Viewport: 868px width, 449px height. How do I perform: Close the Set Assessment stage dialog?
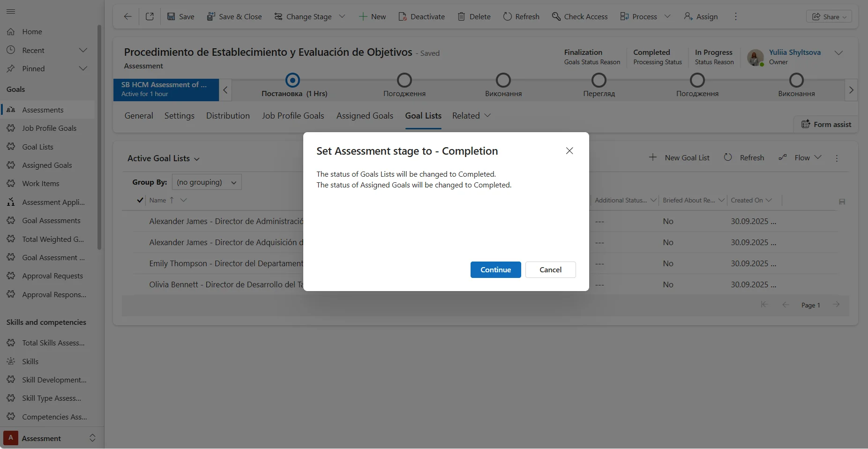tap(569, 151)
